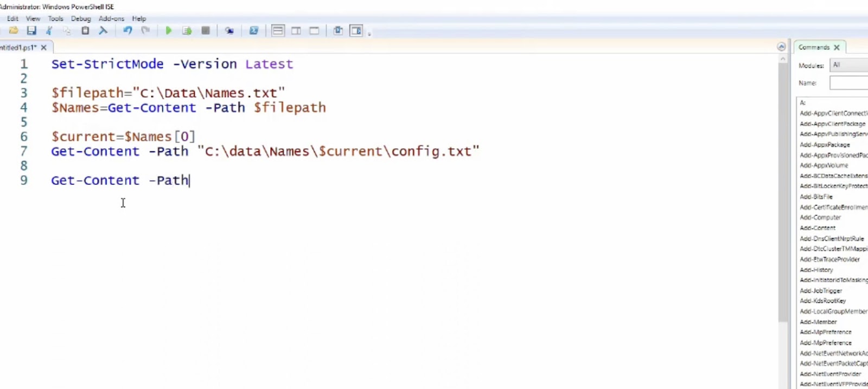
Task: Place cursor after -Path on line 9
Action: pyautogui.click(x=189, y=181)
